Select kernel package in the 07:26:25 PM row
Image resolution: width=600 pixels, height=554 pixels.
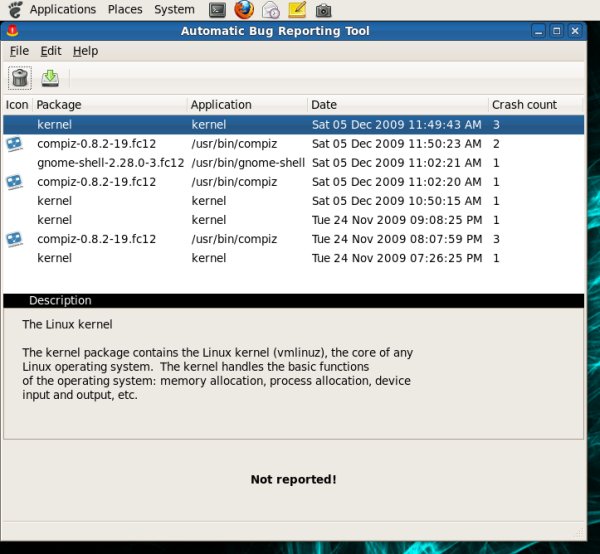click(x=54, y=258)
